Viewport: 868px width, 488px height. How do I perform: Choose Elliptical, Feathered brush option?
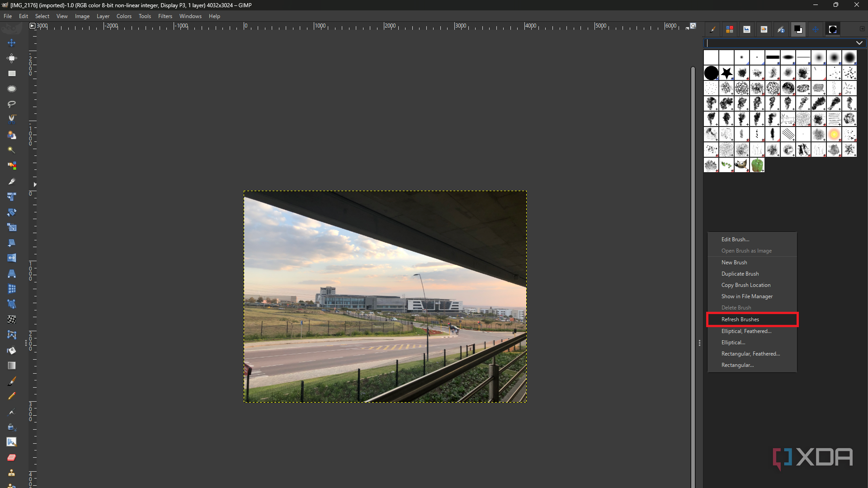coord(752,331)
